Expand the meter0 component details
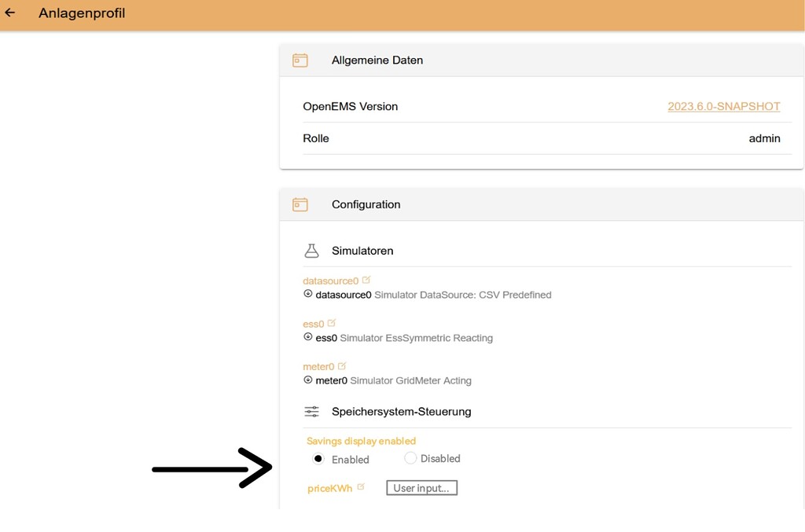This screenshot has width=805, height=532. [307, 380]
